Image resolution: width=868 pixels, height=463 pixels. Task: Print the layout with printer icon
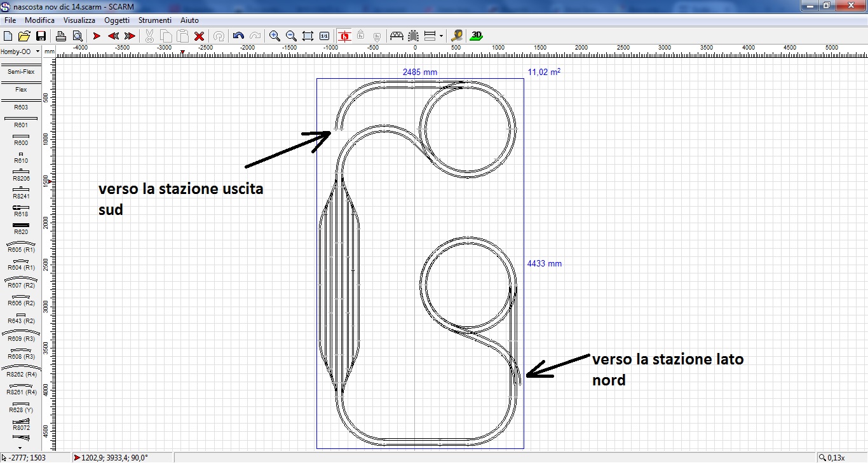[61, 36]
